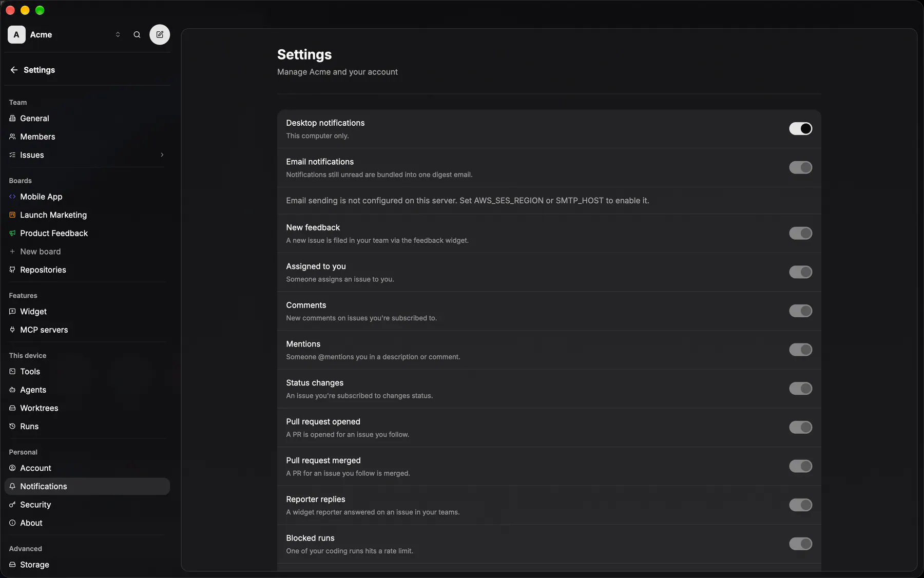Click the Settings page heading
The width and height of the screenshot is (924, 578).
(x=304, y=54)
